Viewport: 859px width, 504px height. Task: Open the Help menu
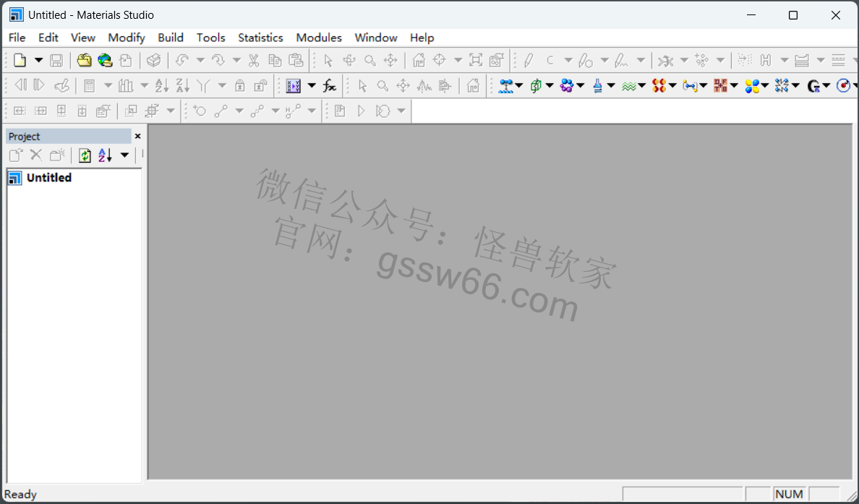pos(422,38)
